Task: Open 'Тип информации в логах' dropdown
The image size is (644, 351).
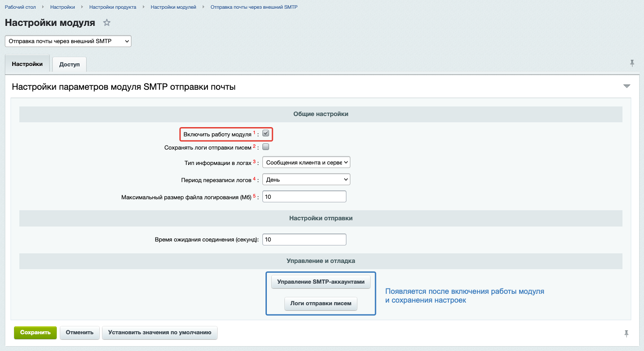Action: tap(306, 162)
